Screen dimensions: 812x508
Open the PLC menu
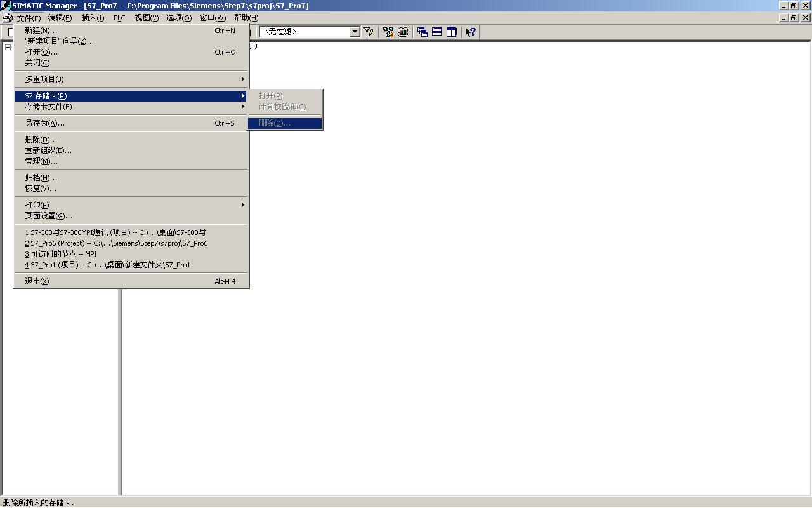pyautogui.click(x=119, y=18)
